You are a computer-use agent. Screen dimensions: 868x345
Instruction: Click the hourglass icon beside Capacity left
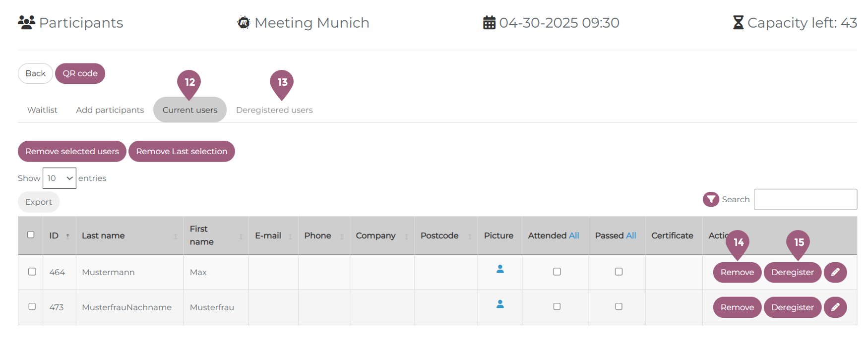738,23
